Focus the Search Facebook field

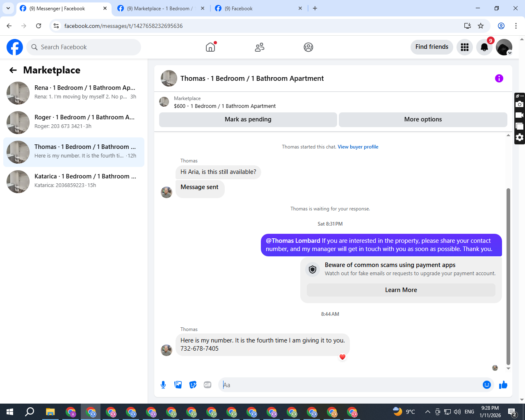click(x=84, y=47)
